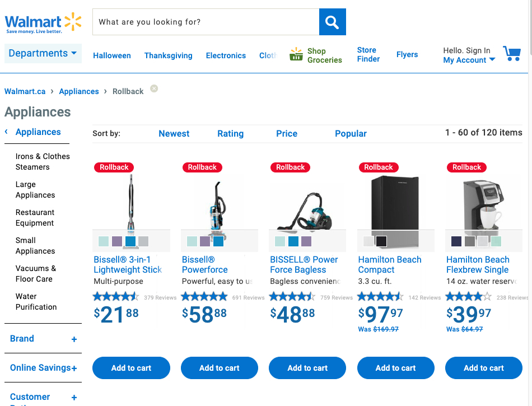The width and height of the screenshot is (532, 406).
Task: Open the shopping cart icon
Action: click(512, 54)
